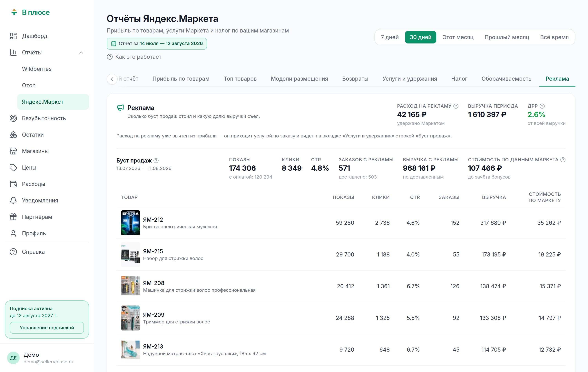The width and height of the screenshot is (588, 372).
Task: Open the ЯМ-213 mattress thumbnail
Action: pos(131,350)
